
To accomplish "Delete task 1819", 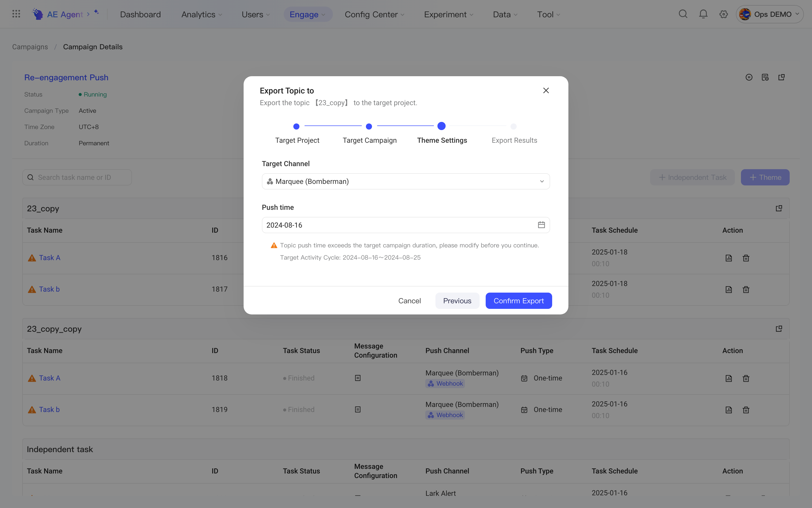I will point(746,410).
